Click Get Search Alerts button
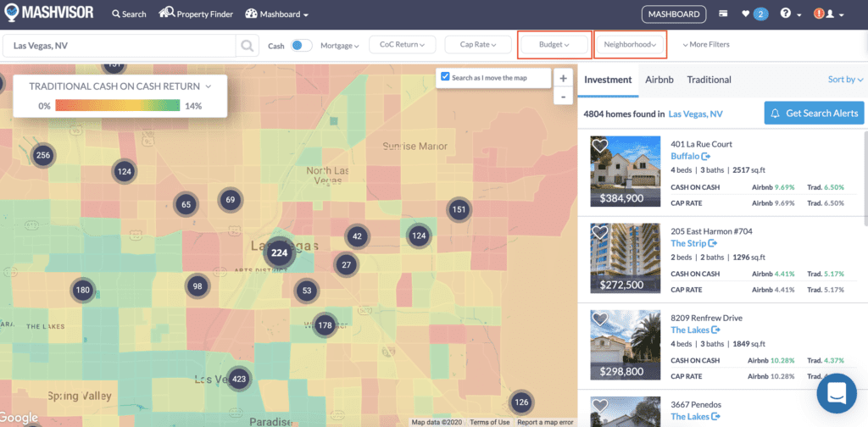This screenshot has width=868, height=427. coord(815,113)
